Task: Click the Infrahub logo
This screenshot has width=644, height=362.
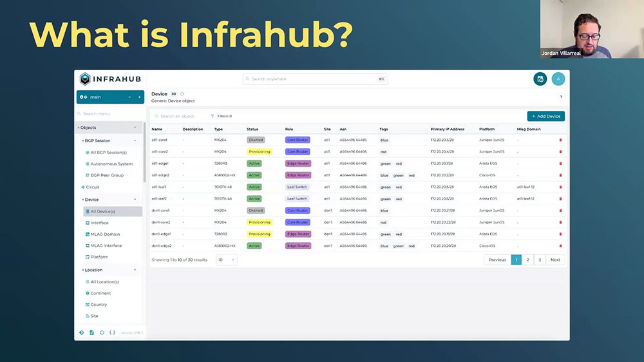Action: click(x=111, y=79)
